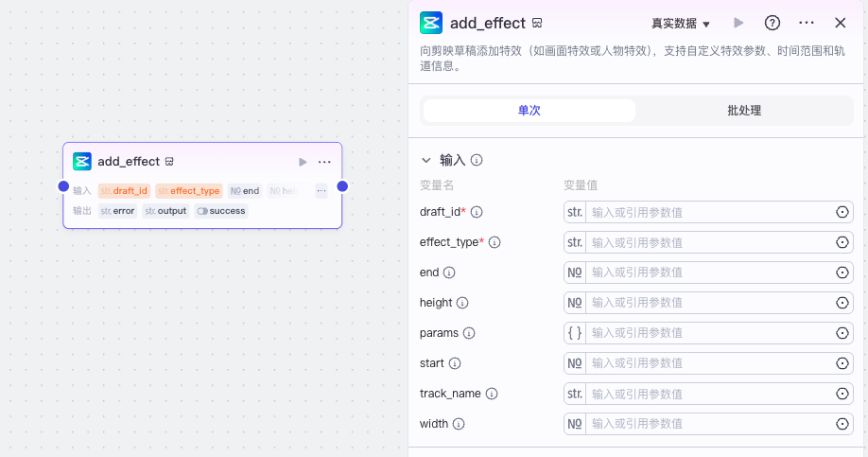Select output tag on canvas node

point(165,211)
